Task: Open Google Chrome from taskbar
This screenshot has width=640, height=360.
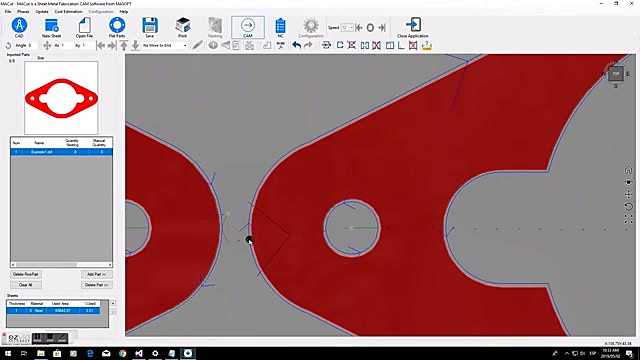Action: [122, 353]
